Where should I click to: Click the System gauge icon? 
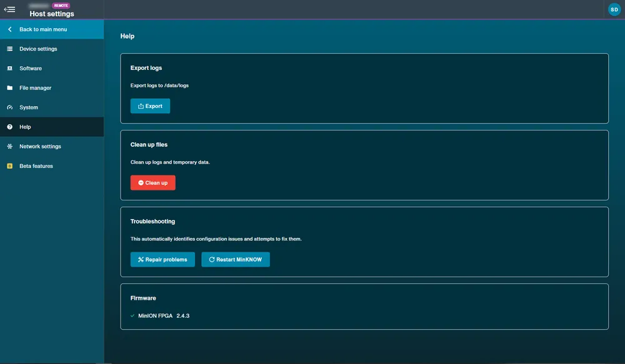(10, 107)
